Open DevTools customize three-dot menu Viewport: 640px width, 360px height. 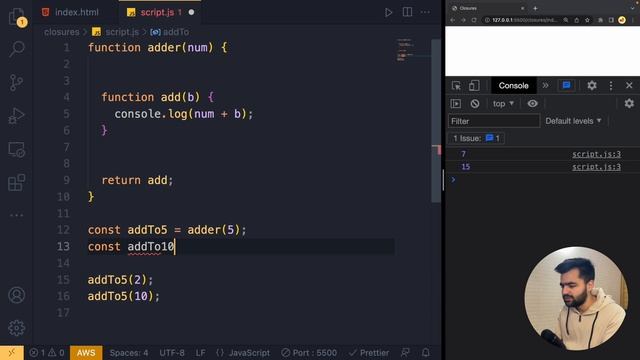click(x=611, y=86)
